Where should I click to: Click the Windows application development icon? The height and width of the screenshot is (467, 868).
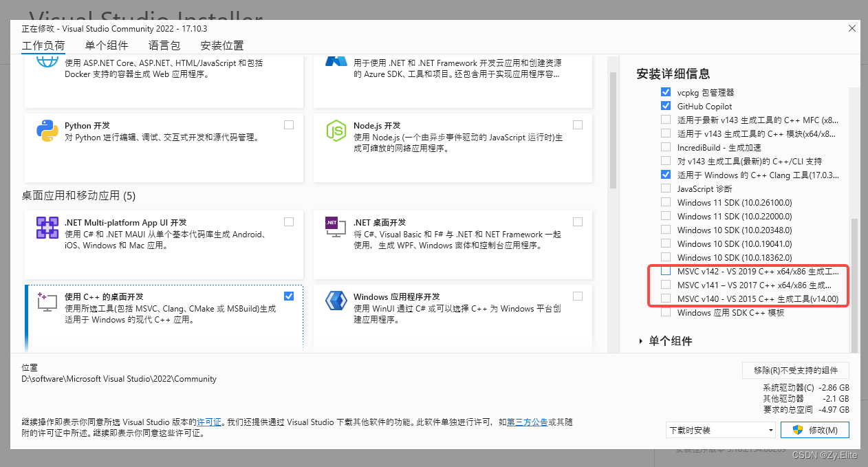(336, 301)
